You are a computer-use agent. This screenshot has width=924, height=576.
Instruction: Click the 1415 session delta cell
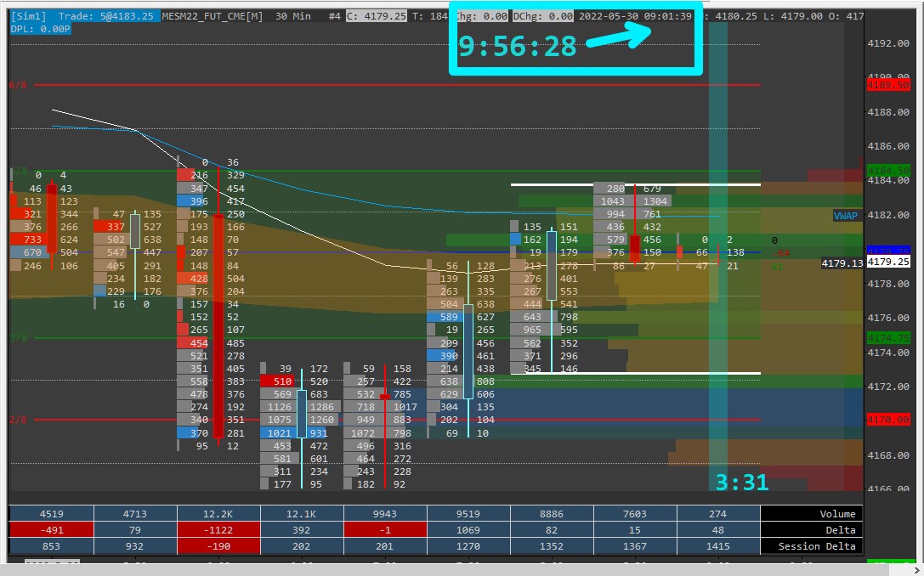click(717, 546)
